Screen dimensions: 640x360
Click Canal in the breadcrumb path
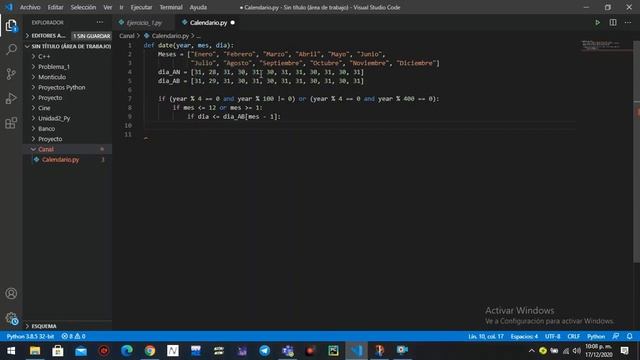(127, 36)
